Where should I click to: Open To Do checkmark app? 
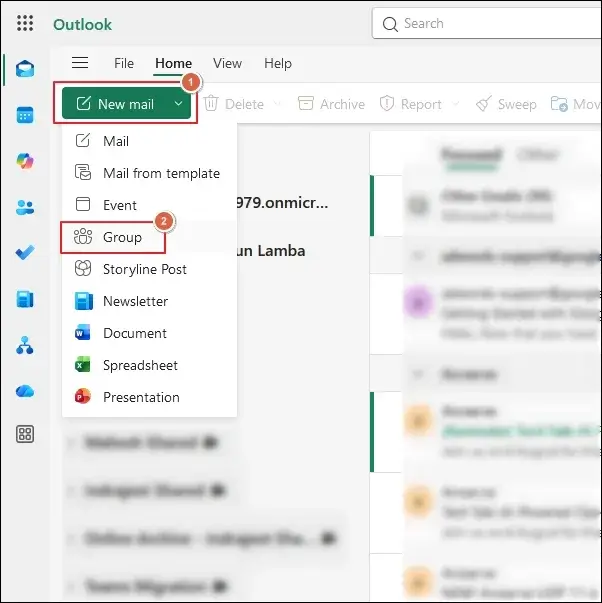pos(25,253)
